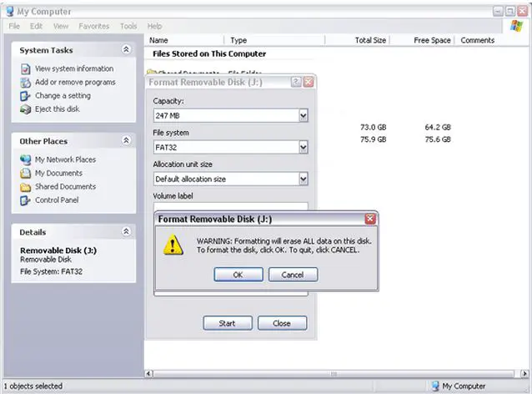
Task: Click OK in the format warning dialog
Action: click(x=238, y=275)
